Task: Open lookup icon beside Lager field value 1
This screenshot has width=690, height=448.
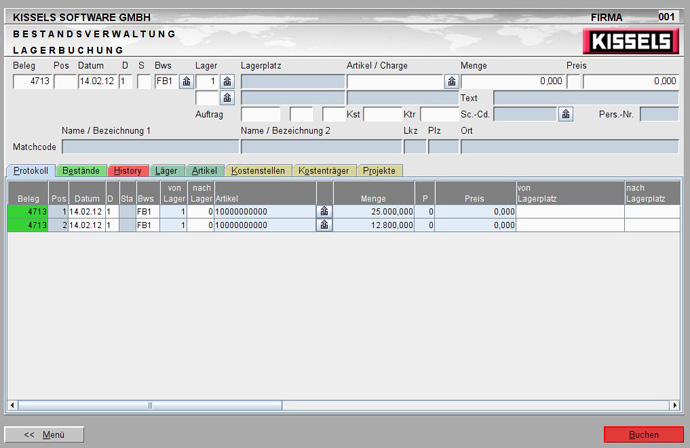Action: coord(227,81)
